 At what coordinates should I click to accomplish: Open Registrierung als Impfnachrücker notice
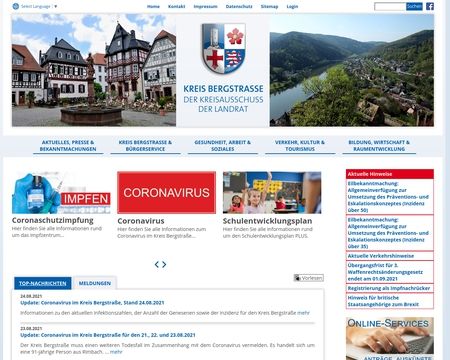pos(390,288)
